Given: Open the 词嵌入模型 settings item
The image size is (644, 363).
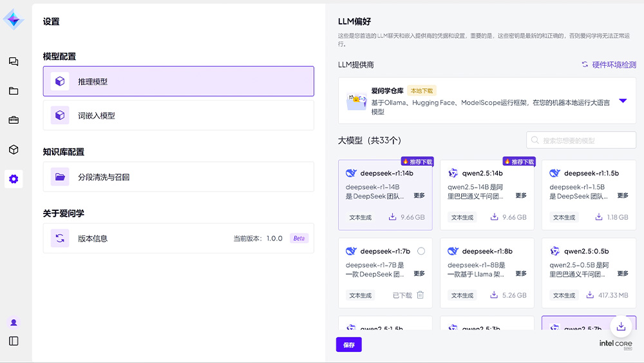Looking at the screenshot, I should click(178, 115).
